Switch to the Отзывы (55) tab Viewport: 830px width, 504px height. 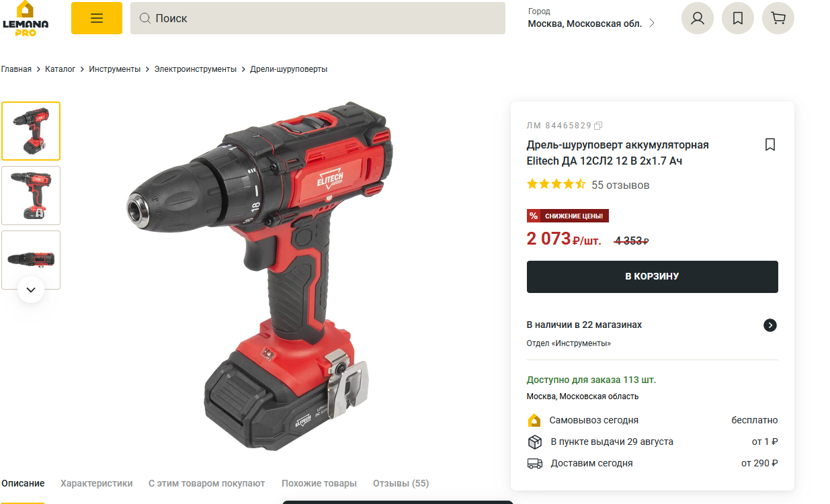(401, 483)
